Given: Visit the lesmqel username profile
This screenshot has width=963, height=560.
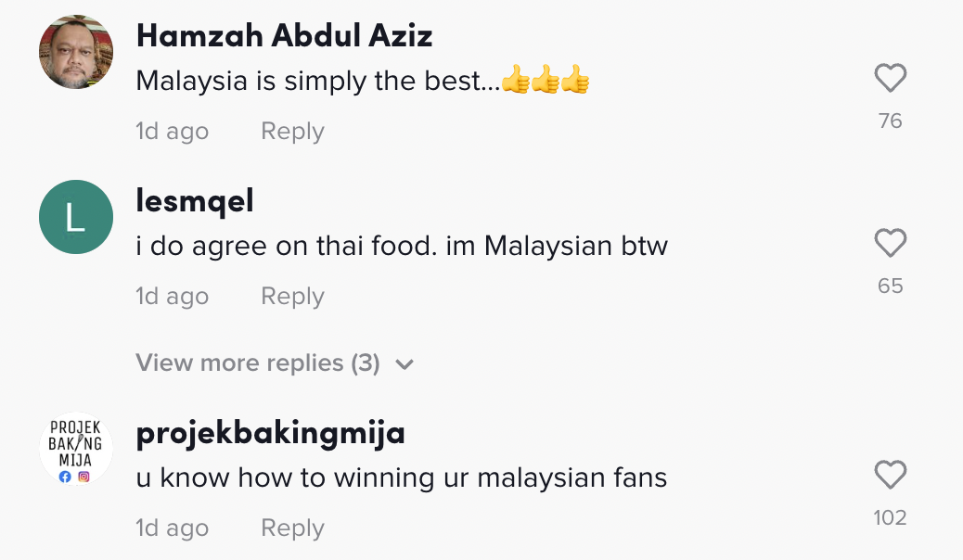Looking at the screenshot, I should [195, 201].
